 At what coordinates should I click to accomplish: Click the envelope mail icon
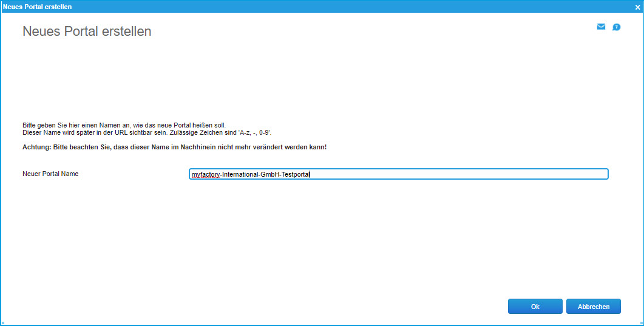601,27
